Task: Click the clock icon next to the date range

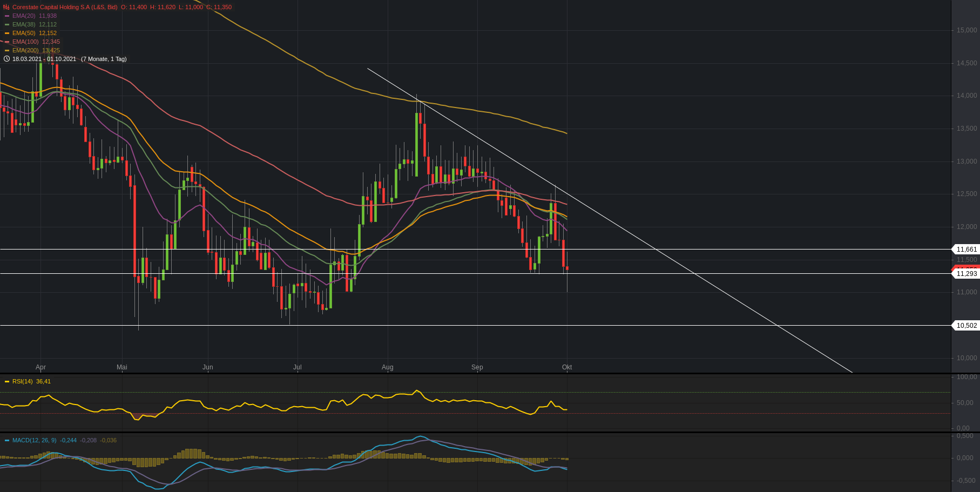Action: pyautogui.click(x=7, y=59)
